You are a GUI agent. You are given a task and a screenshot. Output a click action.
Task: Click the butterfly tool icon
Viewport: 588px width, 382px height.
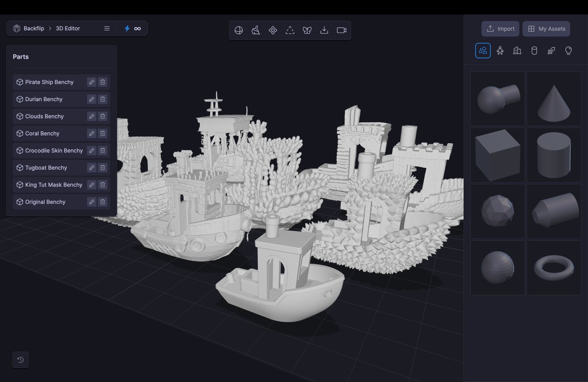pos(307,30)
